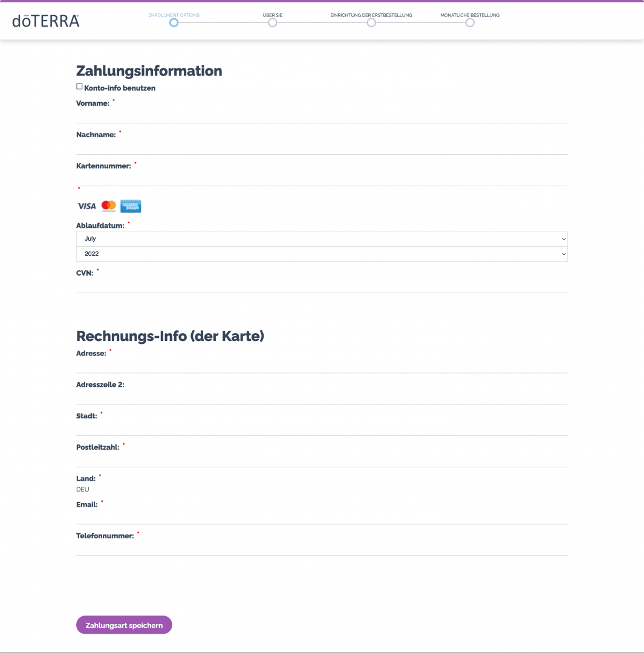The height and width of the screenshot is (653, 644).
Task: Click the Visa card icon
Action: click(86, 206)
